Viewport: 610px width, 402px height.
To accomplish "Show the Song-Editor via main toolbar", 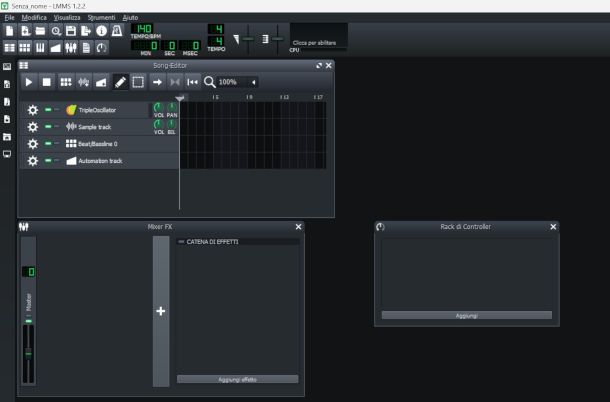I will pos(10,47).
